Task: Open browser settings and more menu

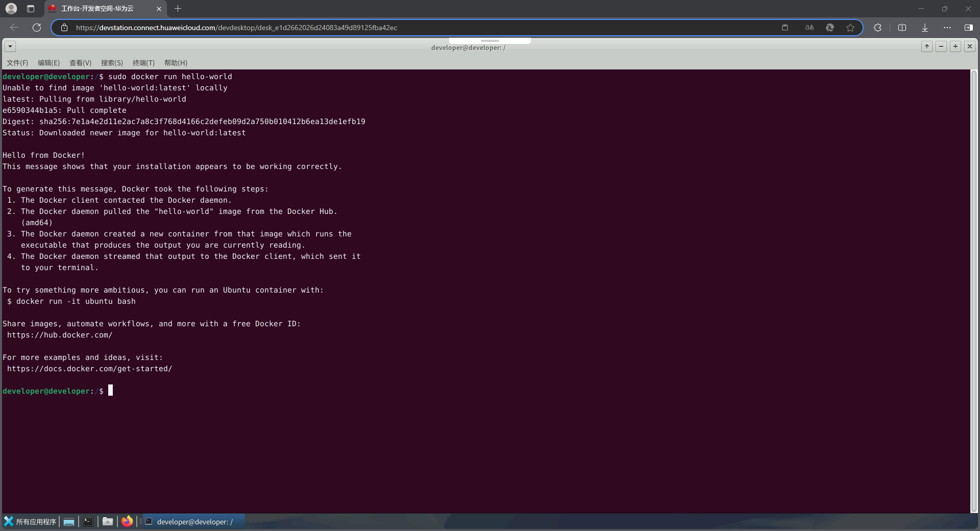Action: [947, 28]
